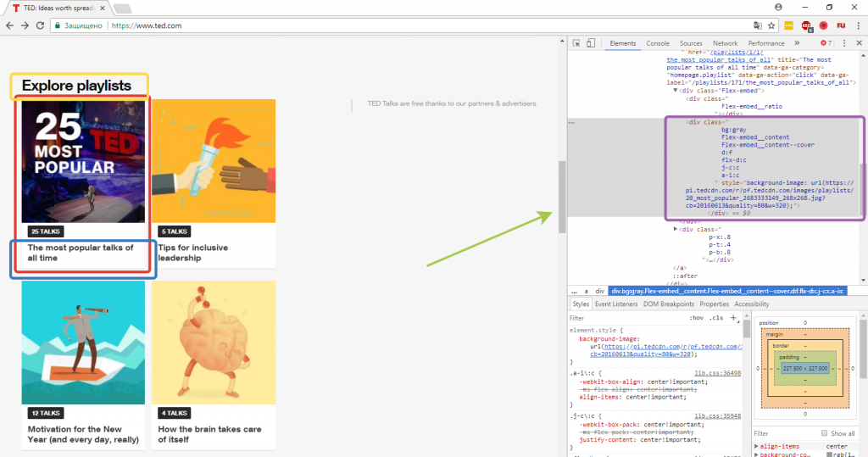
Task: Click the Chrome user profile icon
Action: click(x=778, y=7)
